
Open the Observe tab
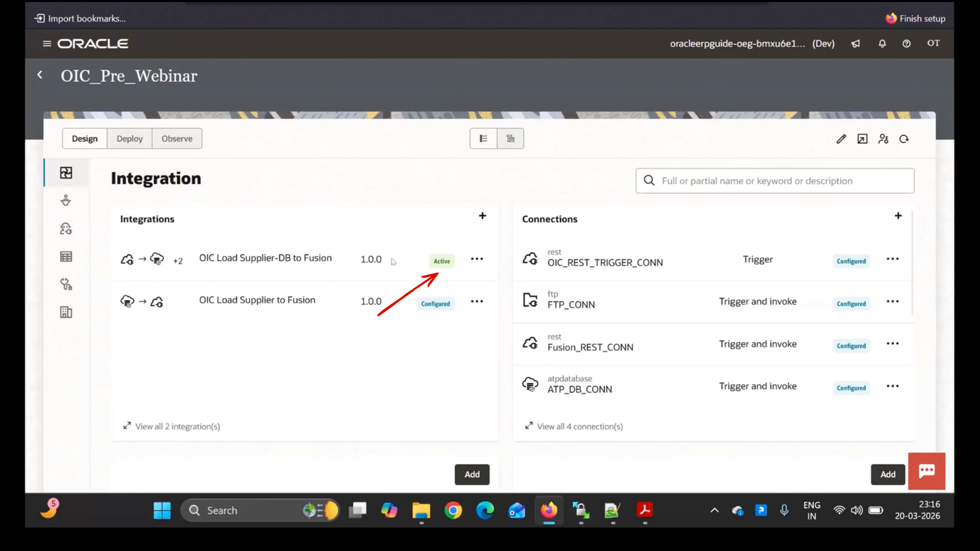click(177, 138)
